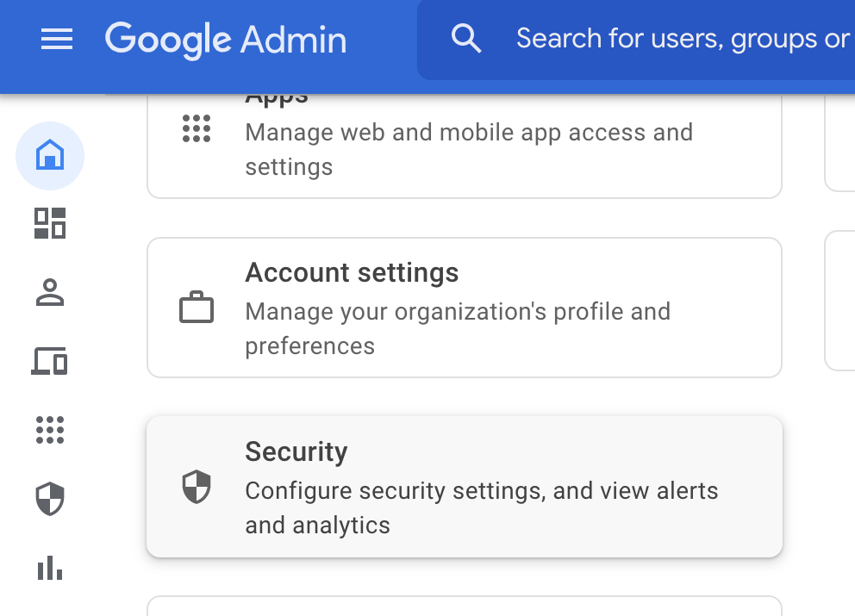Open the hamburger main menu
The height and width of the screenshot is (616, 855).
point(57,40)
